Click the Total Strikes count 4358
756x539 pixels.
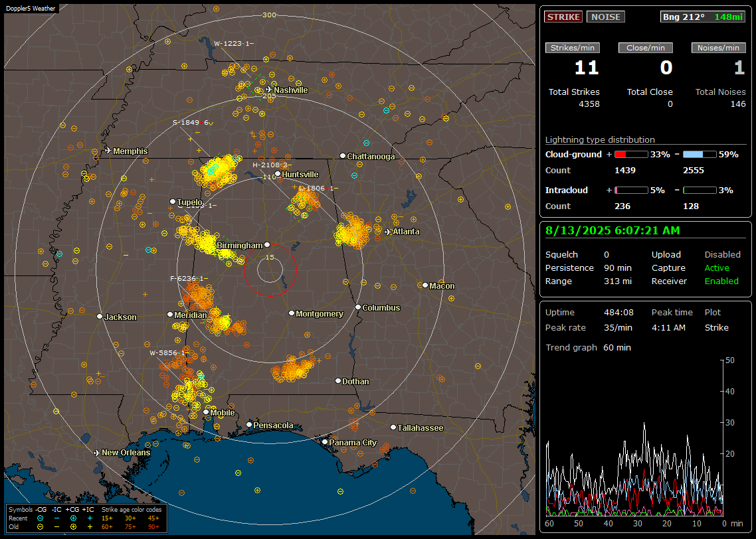click(589, 104)
